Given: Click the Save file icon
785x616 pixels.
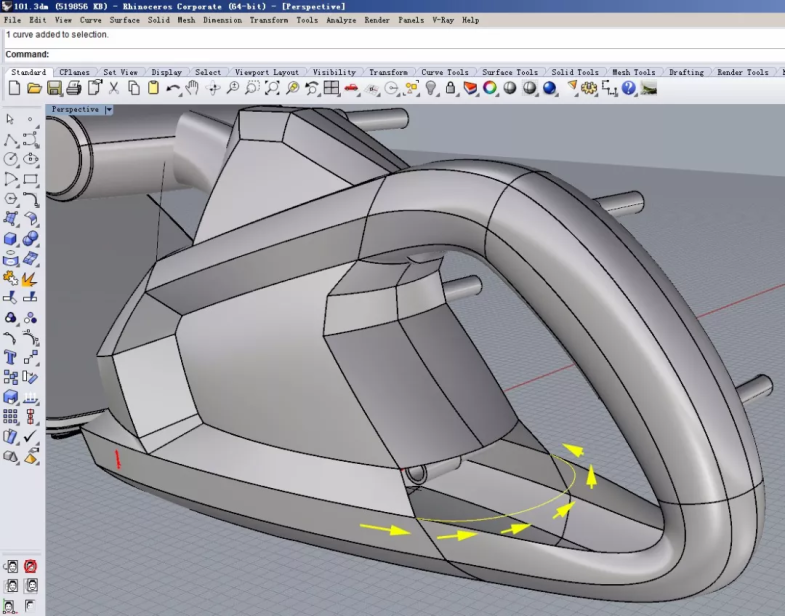Looking at the screenshot, I should pyautogui.click(x=55, y=88).
